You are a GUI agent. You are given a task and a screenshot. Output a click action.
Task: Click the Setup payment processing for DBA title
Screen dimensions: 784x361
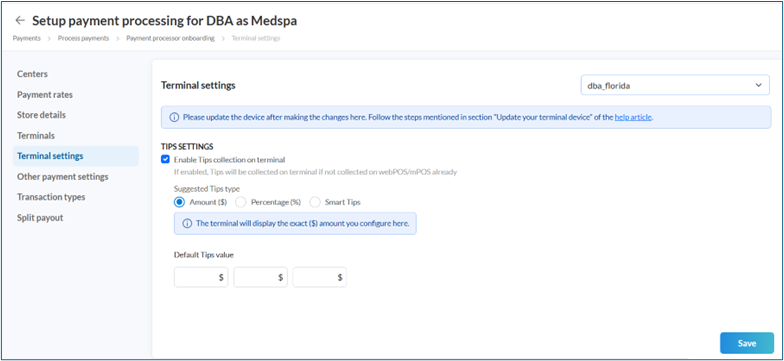point(164,20)
